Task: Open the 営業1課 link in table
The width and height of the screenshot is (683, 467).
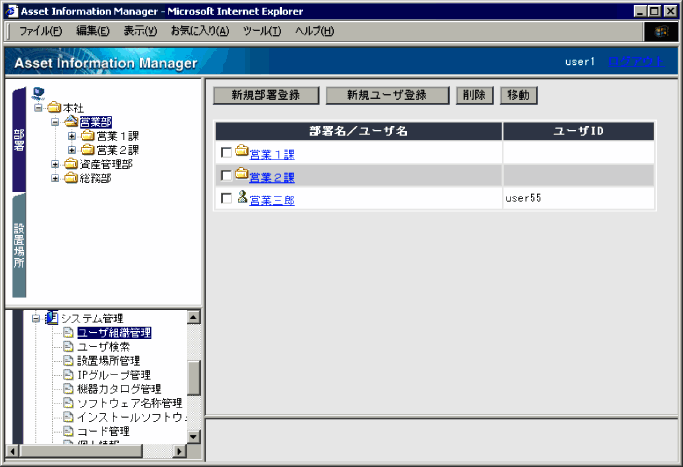Action: coord(272,154)
